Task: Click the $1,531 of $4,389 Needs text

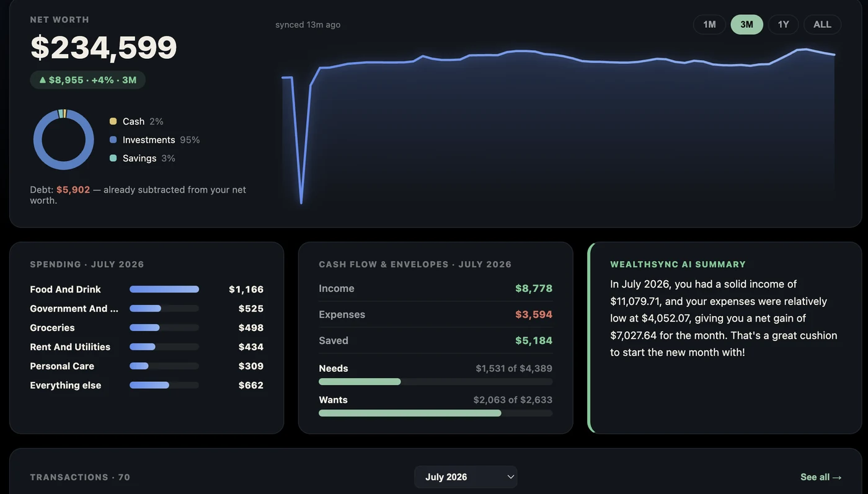Action: [x=514, y=368]
